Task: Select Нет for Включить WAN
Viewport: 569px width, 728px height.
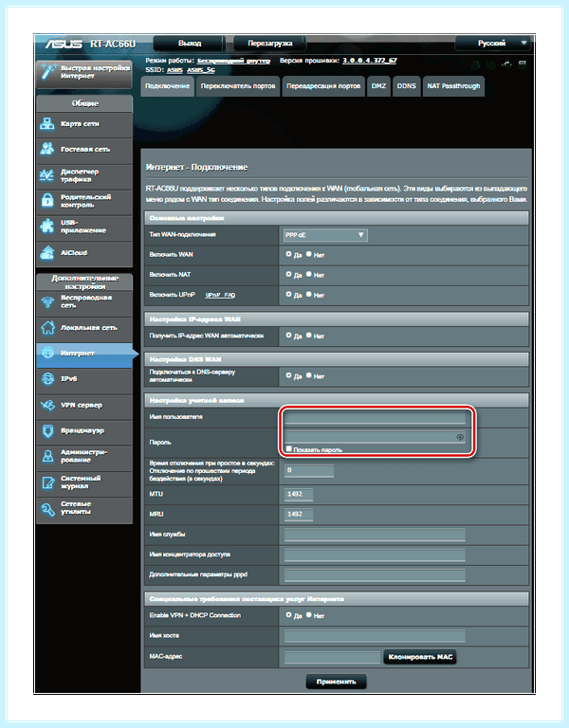Action: (x=309, y=254)
